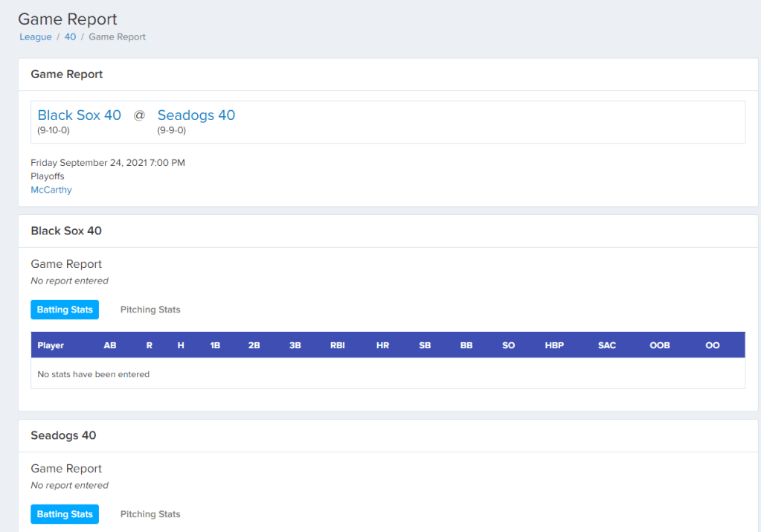Click the BB column header
Viewport: 761px width, 532px height.
coord(466,345)
